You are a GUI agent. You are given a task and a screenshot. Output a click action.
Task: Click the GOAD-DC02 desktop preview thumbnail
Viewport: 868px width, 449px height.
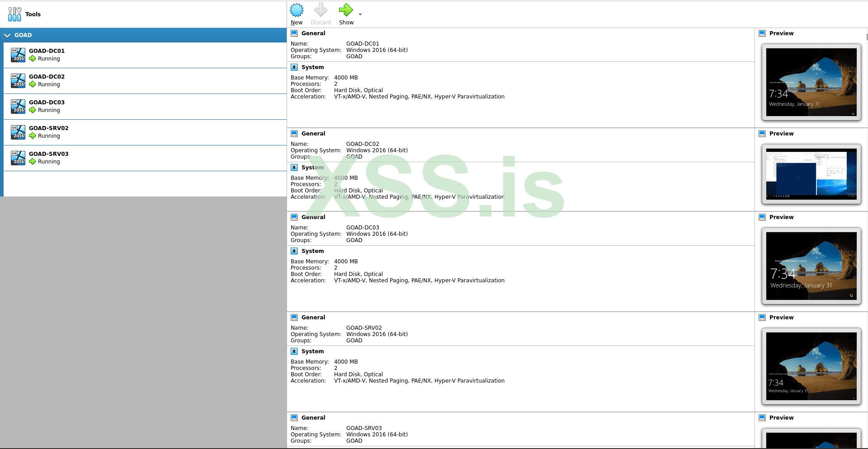coord(811,174)
